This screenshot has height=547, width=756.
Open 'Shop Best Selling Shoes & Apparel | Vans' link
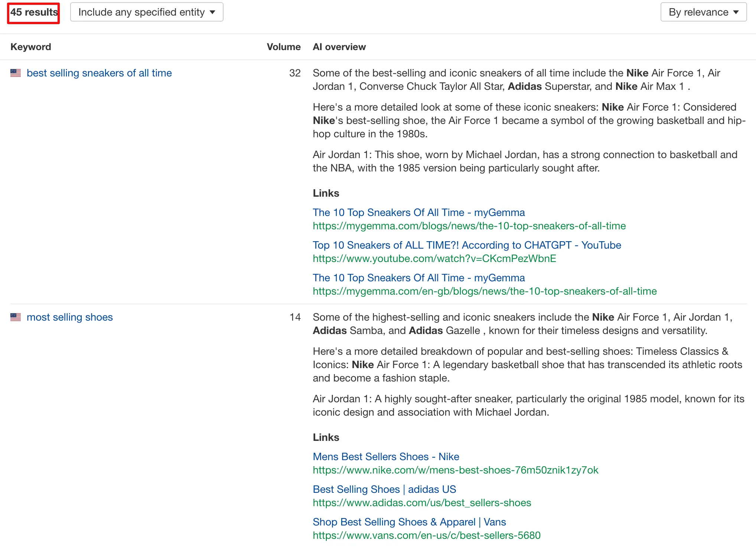410,522
